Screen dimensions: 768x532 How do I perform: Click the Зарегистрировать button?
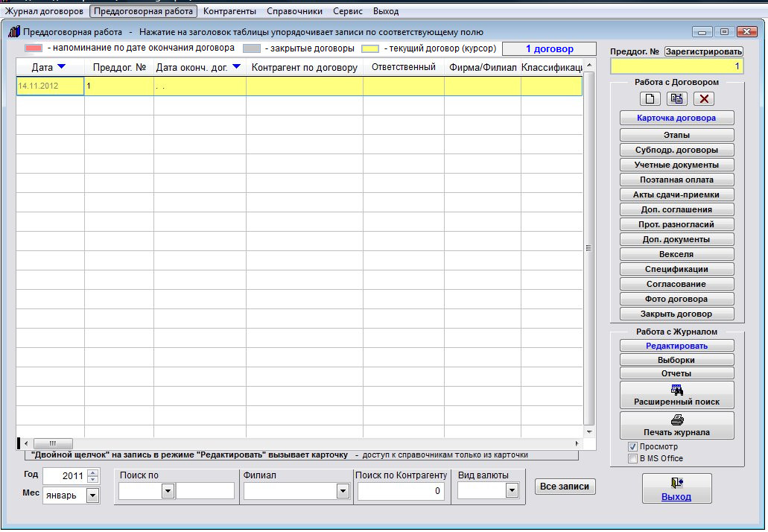click(x=703, y=51)
